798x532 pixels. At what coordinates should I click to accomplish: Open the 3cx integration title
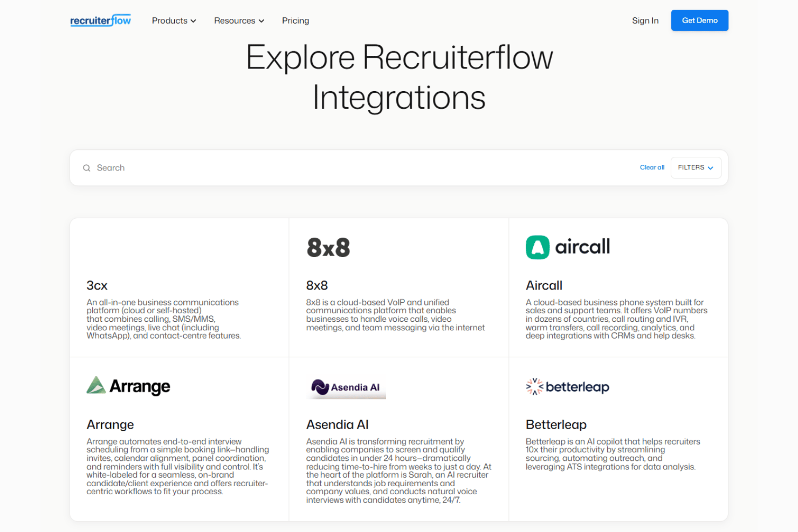tap(97, 286)
